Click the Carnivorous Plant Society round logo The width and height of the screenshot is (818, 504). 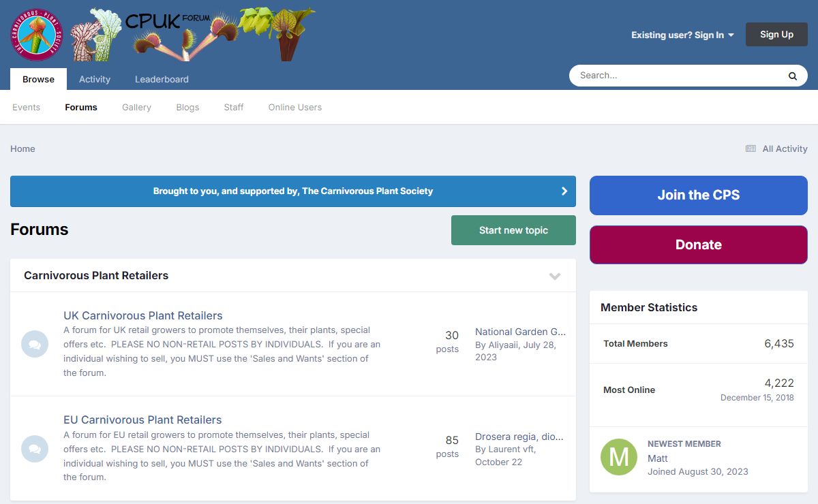37,34
